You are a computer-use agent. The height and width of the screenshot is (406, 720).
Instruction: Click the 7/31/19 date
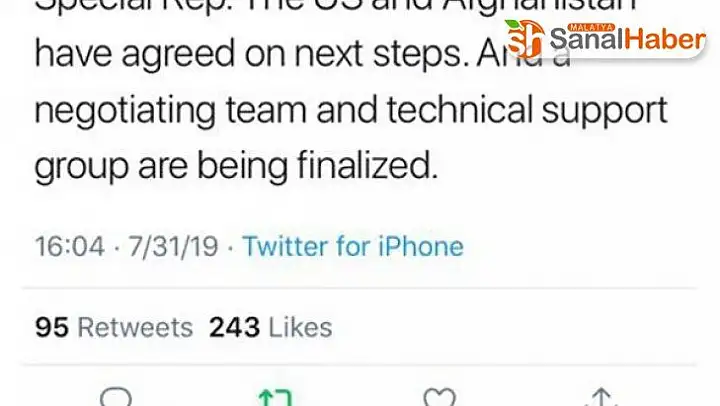173,247
